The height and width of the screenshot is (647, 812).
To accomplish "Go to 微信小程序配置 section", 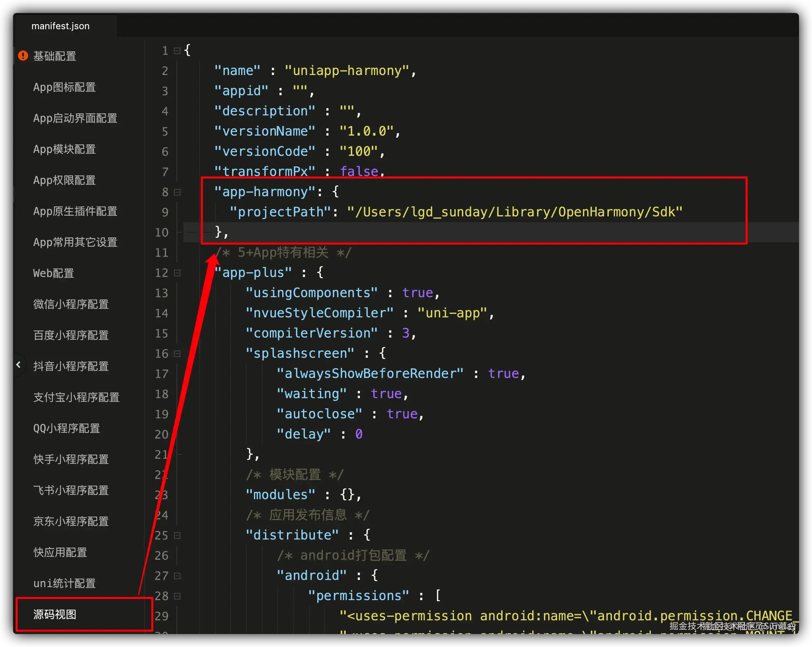I will 71,304.
